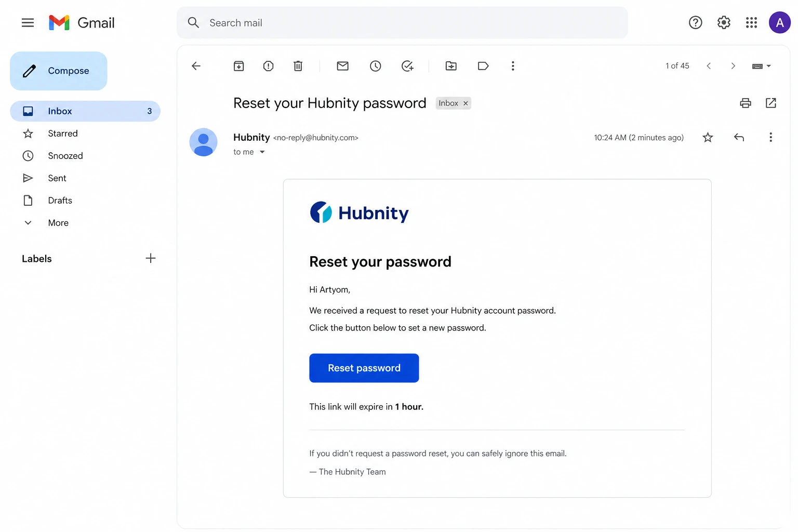Archive this email

pyautogui.click(x=238, y=66)
